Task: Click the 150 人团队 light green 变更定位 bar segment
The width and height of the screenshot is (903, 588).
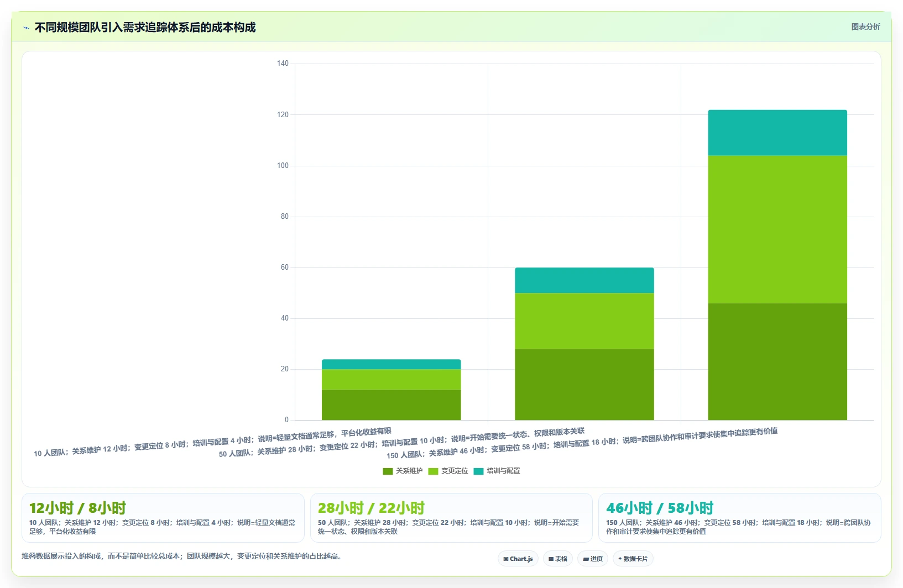Action: (x=777, y=229)
